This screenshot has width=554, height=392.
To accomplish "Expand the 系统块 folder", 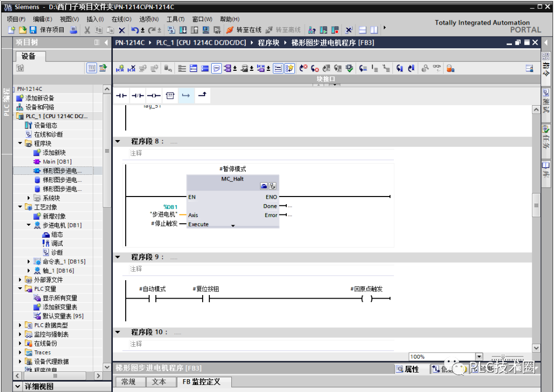I will (x=29, y=198).
